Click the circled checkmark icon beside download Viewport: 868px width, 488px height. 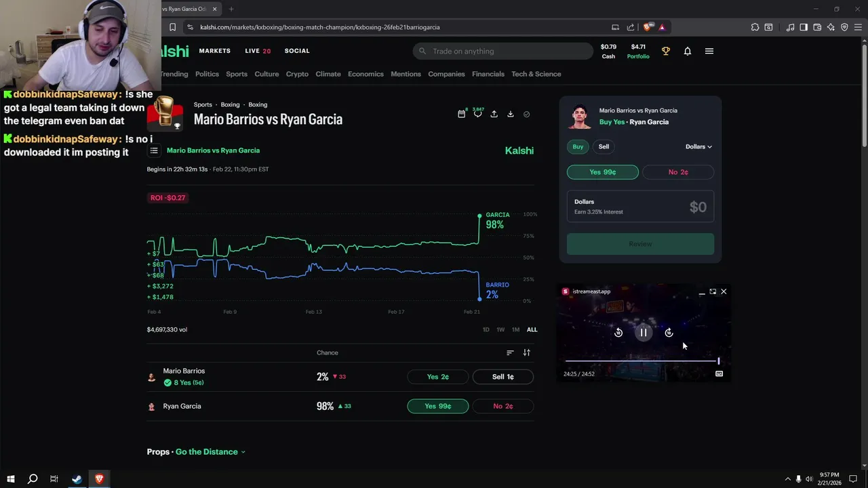pyautogui.click(x=526, y=114)
